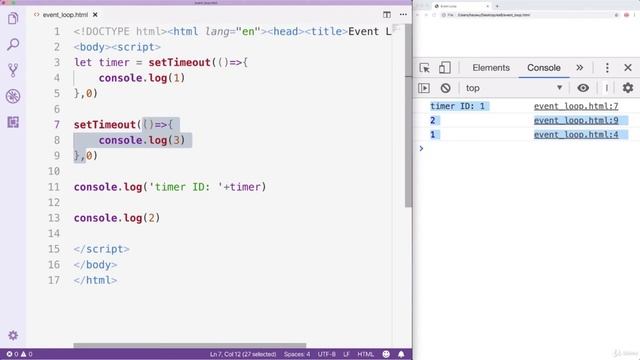Open editor More Actions ellipsis
Image resolution: width=640 pixels, height=360 pixels.
tap(403, 15)
